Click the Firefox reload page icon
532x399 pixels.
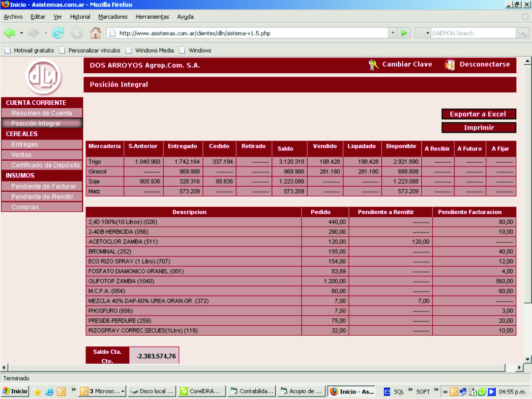[x=58, y=33]
